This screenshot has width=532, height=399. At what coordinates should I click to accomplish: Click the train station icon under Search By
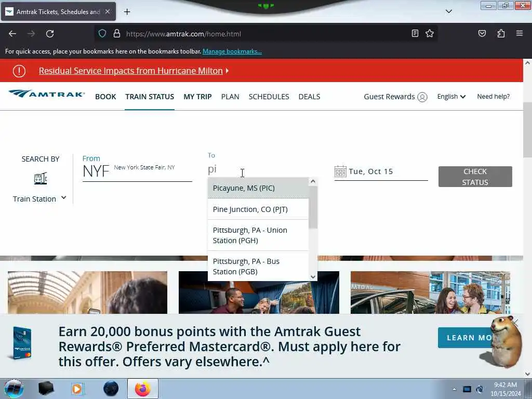click(41, 179)
